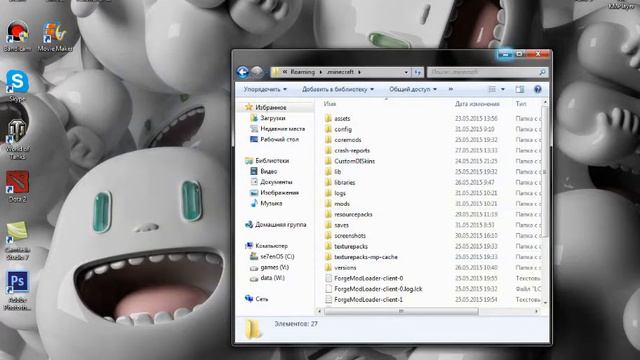Click the Roaming breadcrumb in the address bar
640x360 pixels.
click(x=302, y=72)
